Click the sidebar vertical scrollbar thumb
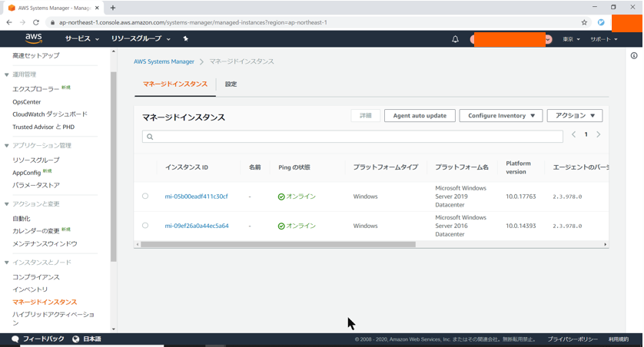The height and width of the screenshot is (347, 644). pos(114,167)
